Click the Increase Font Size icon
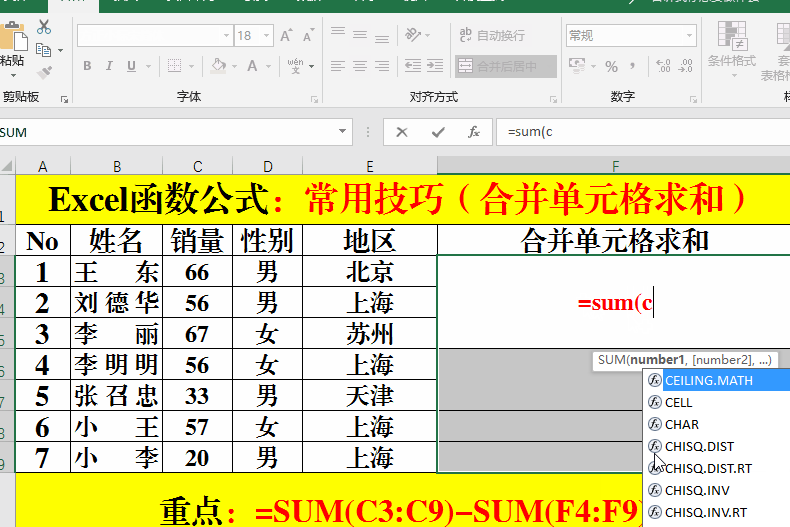The image size is (790, 527). click(286, 36)
